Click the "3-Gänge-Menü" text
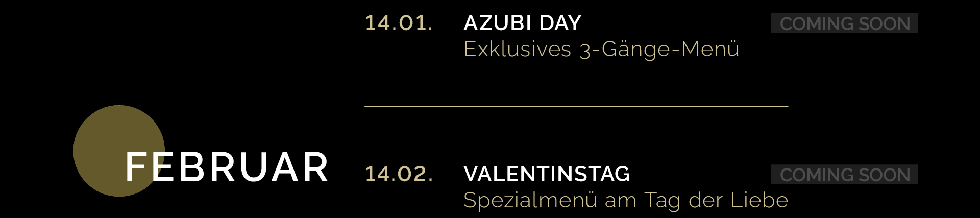The image size is (980, 218). [659, 49]
